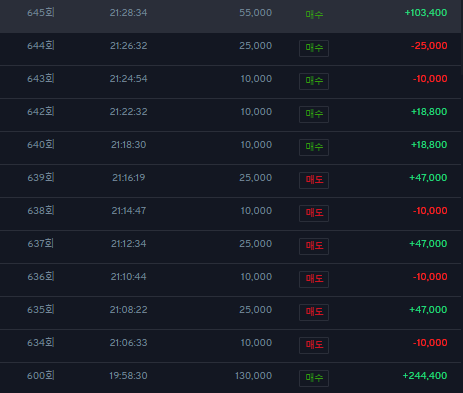Image resolution: width=463 pixels, height=393 pixels.
Task: Click the 매수 badge on round 642회
Action: [x=314, y=114]
